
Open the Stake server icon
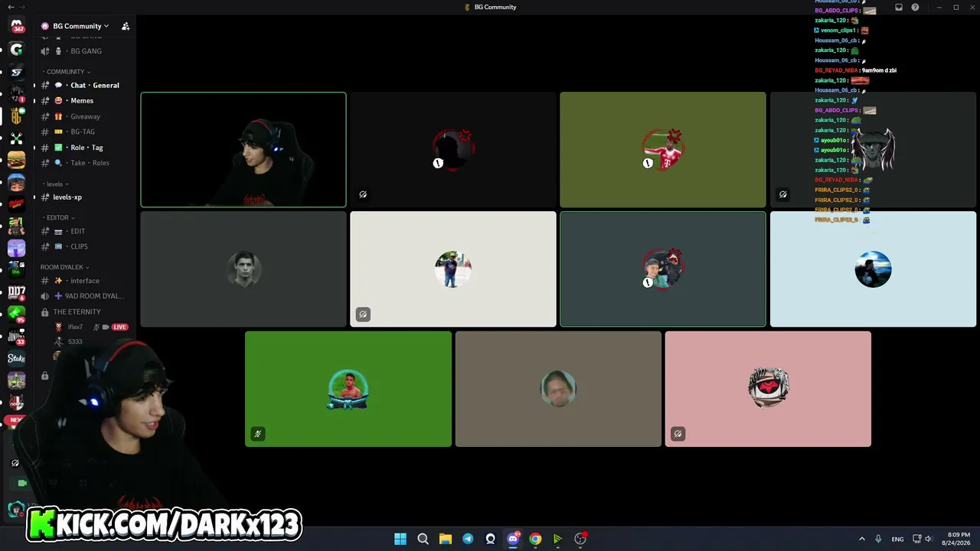click(17, 358)
